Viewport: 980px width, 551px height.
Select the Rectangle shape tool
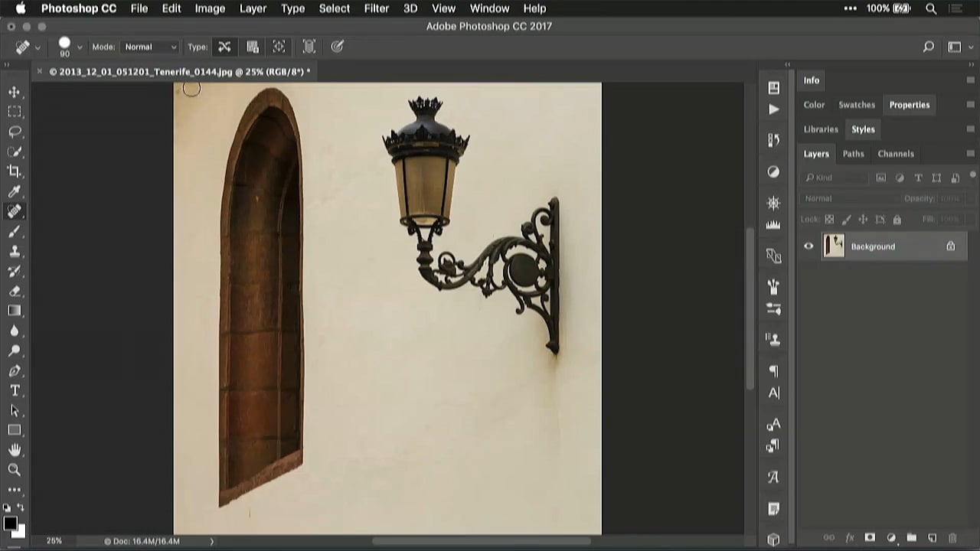[x=15, y=430]
